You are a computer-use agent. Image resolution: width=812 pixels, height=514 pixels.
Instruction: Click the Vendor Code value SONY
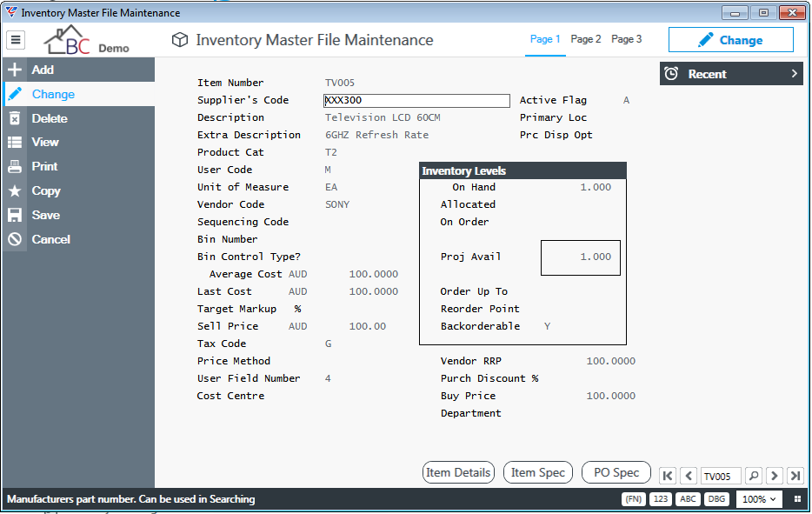tap(337, 204)
